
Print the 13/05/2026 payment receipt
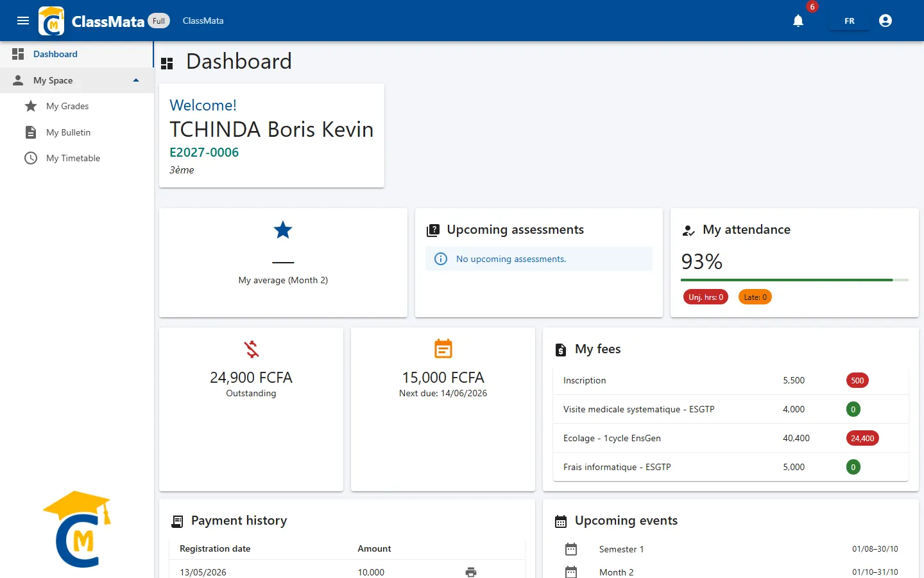[471, 572]
